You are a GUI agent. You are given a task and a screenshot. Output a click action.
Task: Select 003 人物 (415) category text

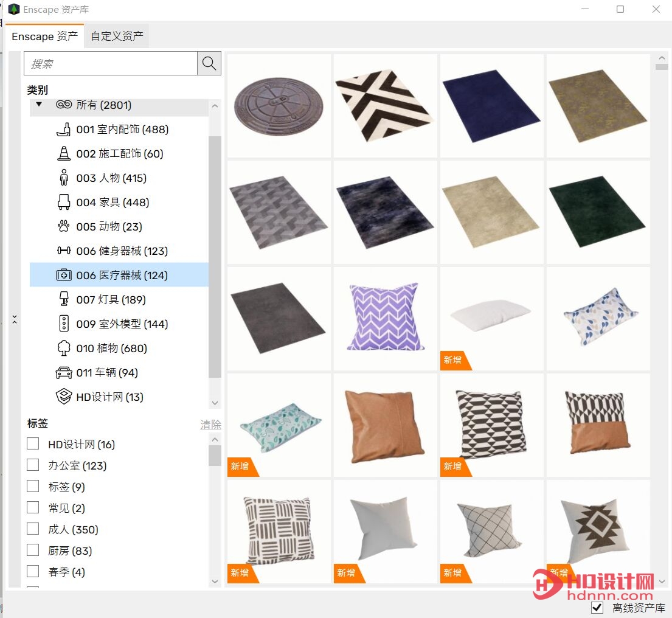(111, 178)
